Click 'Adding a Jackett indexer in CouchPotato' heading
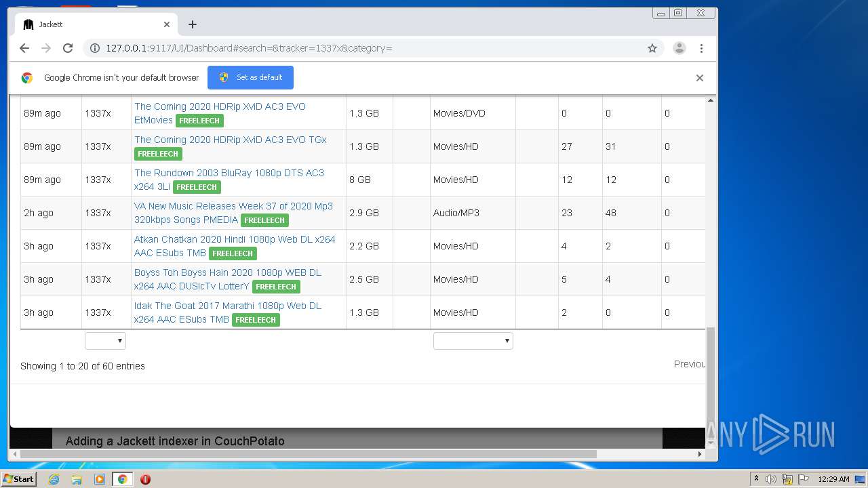Image resolution: width=868 pixels, height=488 pixels. pos(175,441)
